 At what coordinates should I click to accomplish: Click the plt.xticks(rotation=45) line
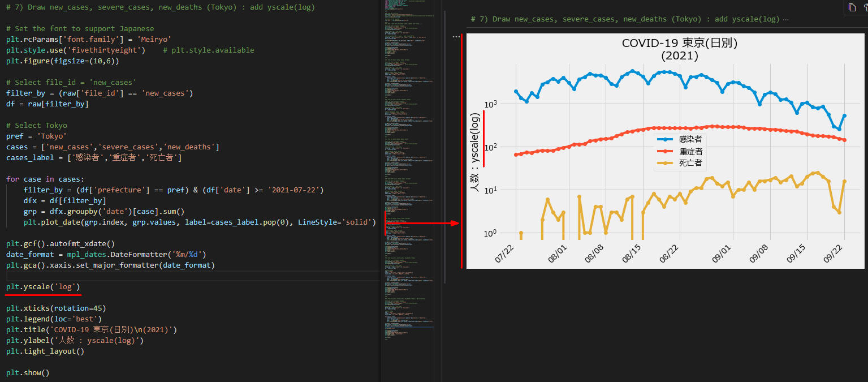56,308
